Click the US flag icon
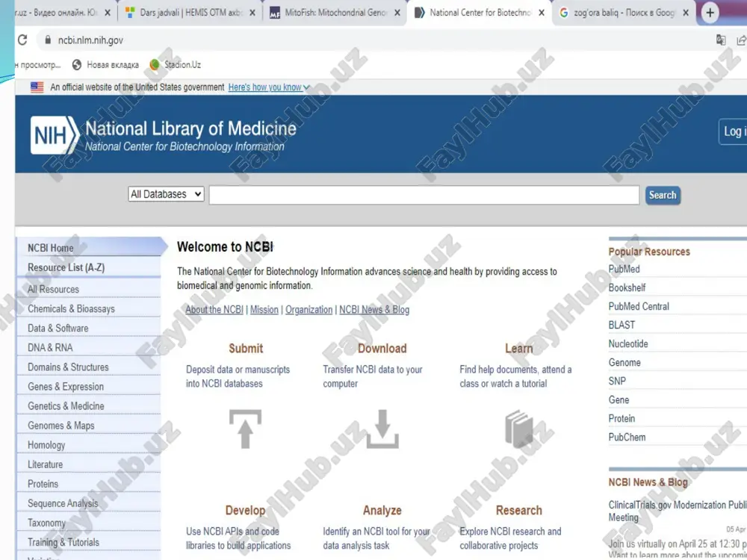747x560 pixels. pyautogui.click(x=37, y=87)
